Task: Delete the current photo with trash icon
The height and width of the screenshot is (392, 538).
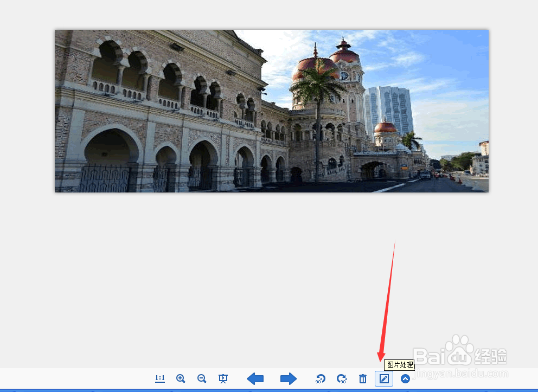Action: point(362,379)
